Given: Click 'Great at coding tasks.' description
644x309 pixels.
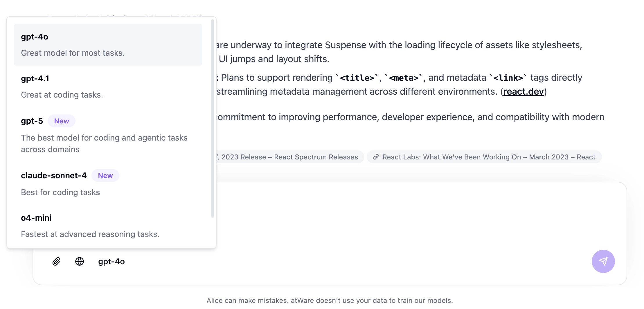Looking at the screenshot, I should [62, 95].
